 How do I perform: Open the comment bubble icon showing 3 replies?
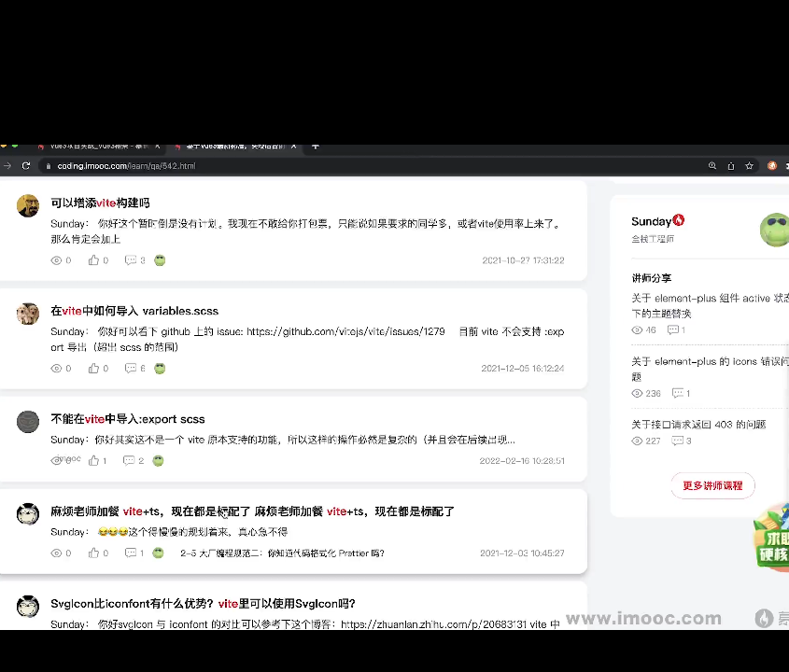132,260
